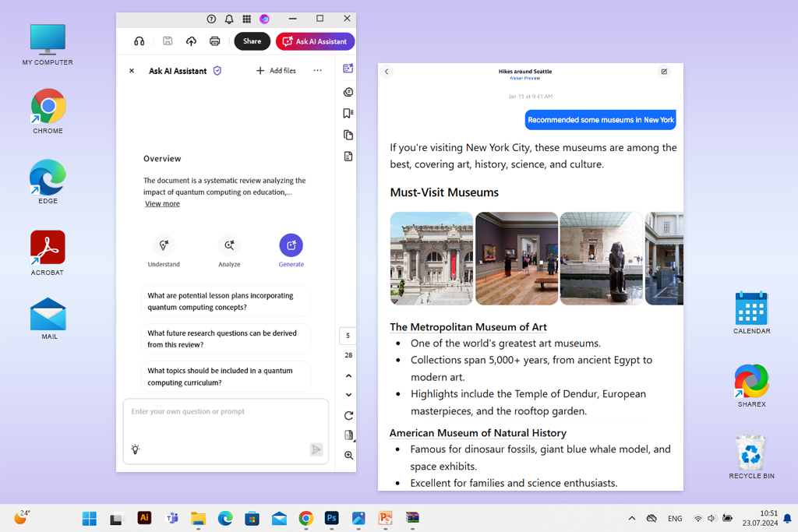Click the ENG language indicator
The width and height of the screenshot is (798, 532).
[x=675, y=518]
